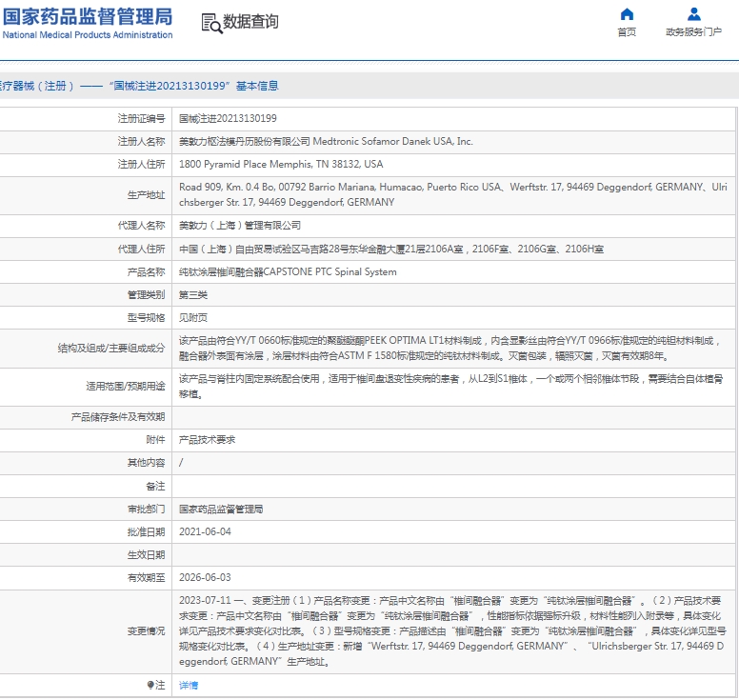The height and width of the screenshot is (700, 739).
Task: Click the 适用范围/预期用途 label
Action: pyautogui.click(x=126, y=387)
